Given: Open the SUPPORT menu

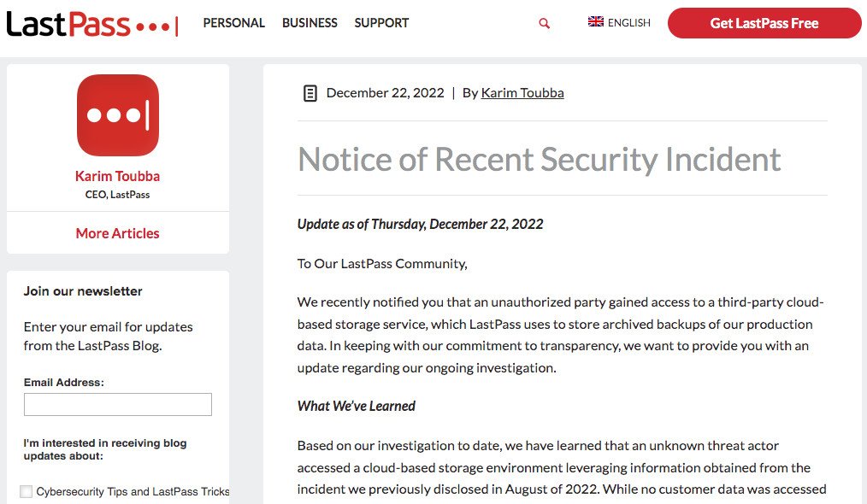Looking at the screenshot, I should coord(381,23).
